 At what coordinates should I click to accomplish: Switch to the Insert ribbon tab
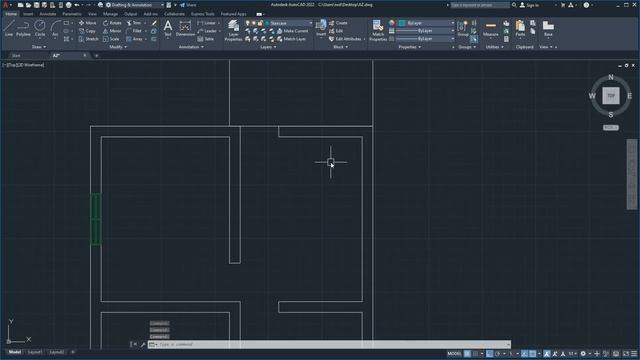28,14
